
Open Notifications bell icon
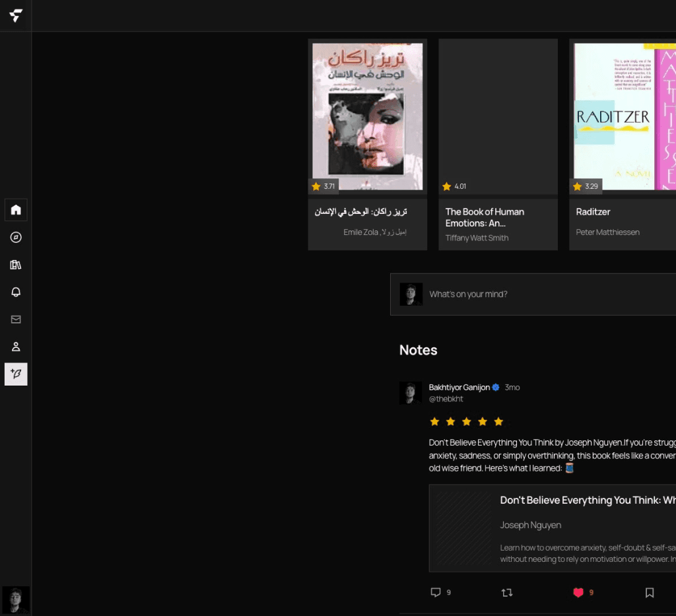click(16, 292)
